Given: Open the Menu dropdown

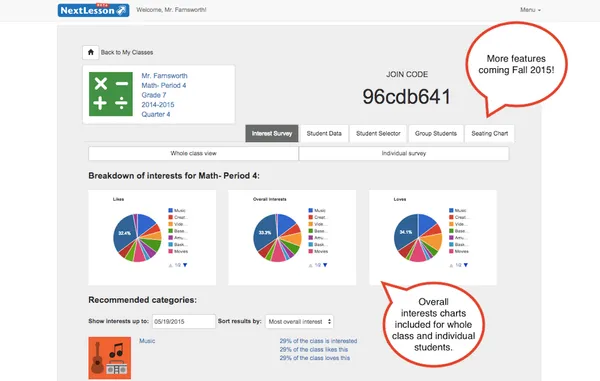Looking at the screenshot, I should (530, 10).
